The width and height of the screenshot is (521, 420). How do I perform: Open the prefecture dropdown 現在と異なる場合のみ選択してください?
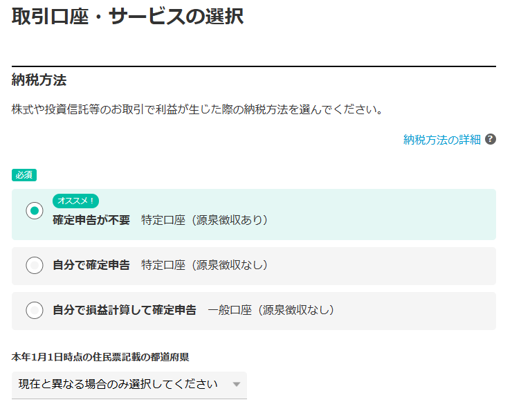(129, 384)
